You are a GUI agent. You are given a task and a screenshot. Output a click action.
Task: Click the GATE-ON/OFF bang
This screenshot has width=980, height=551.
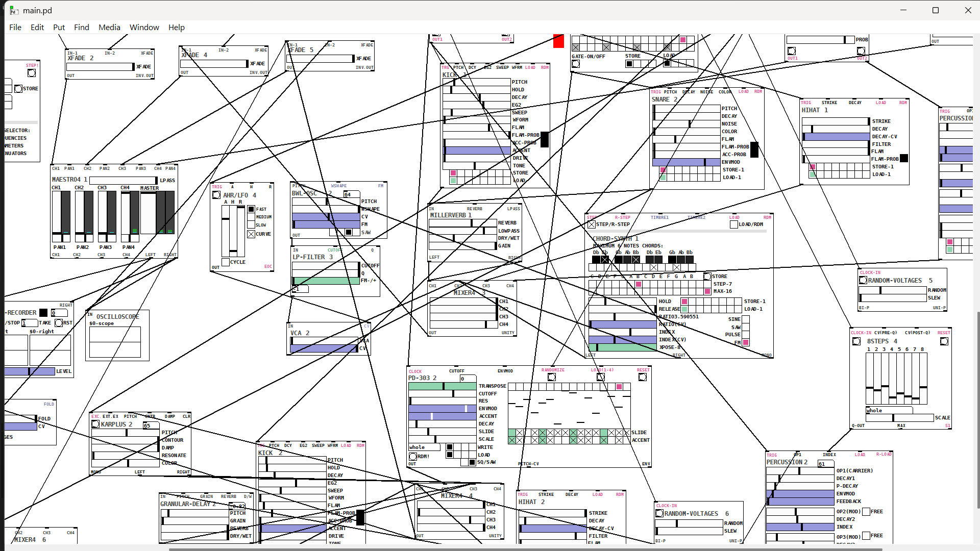tap(576, 64)
